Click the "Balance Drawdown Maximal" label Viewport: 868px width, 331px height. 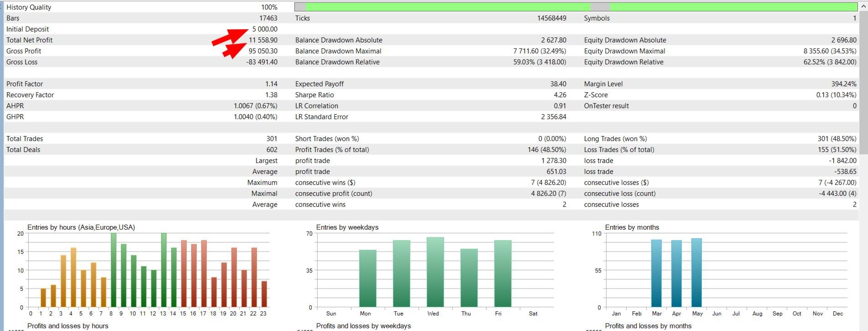pyautogui.click(x=338, y=51)
